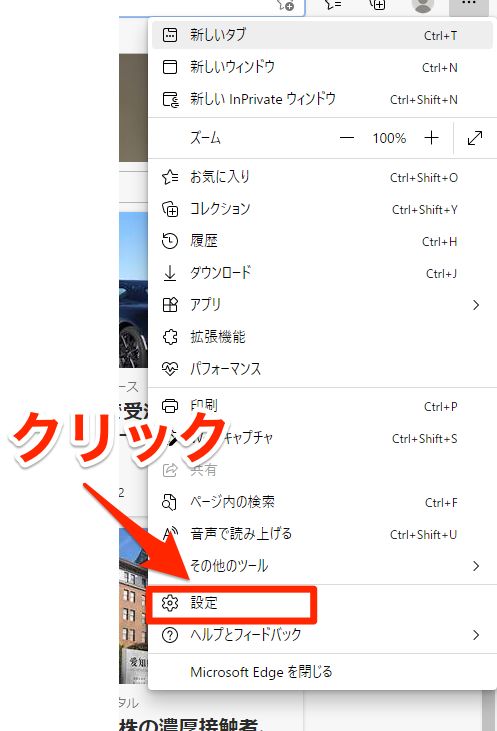Viewport: 497px width, 731px height.
Task: Click the 100% zoom value
Action: coord(389,138)
